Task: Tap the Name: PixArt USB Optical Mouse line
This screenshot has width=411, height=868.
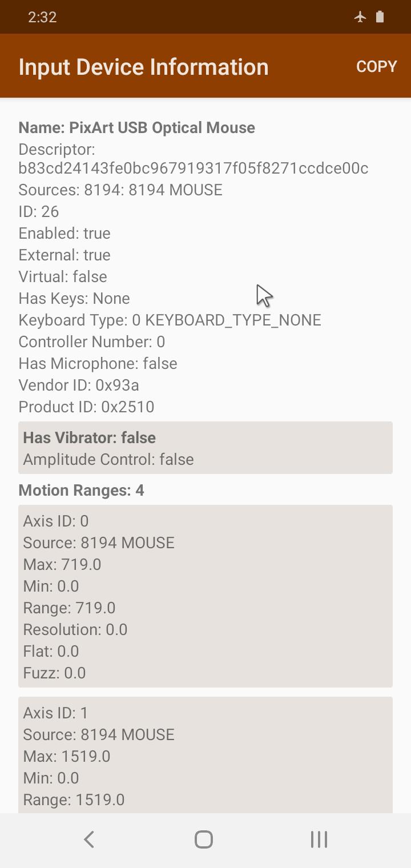Action: click(x=137, y=127)
